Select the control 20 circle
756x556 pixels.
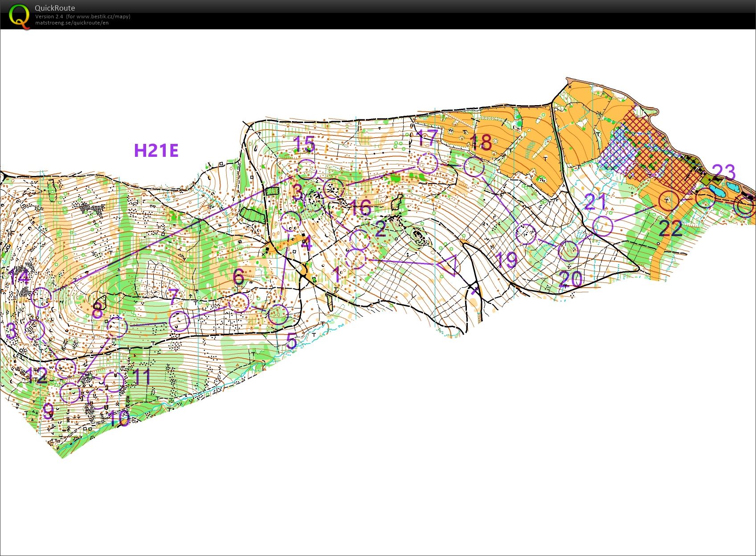point(568,251)
